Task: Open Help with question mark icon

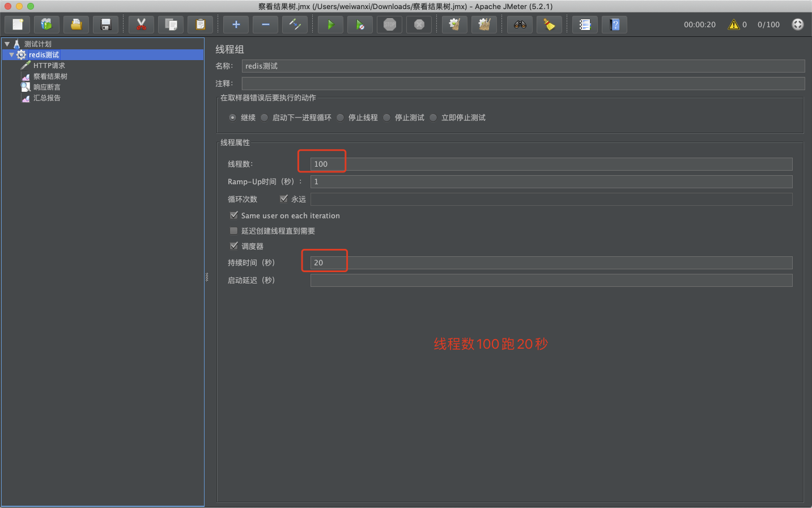Action: pyautogui.click(x=614, y=24)
